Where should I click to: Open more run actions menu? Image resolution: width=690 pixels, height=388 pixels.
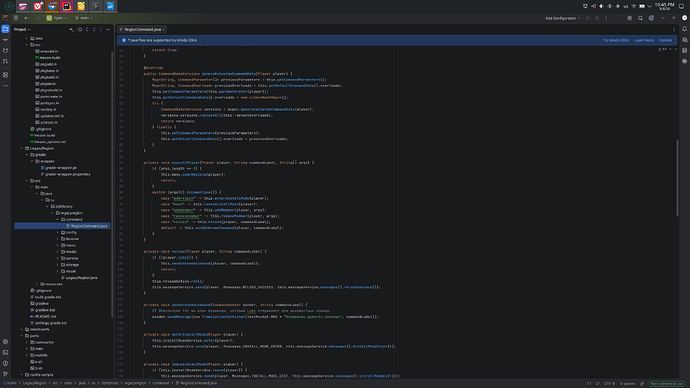(x=606, y=18)
